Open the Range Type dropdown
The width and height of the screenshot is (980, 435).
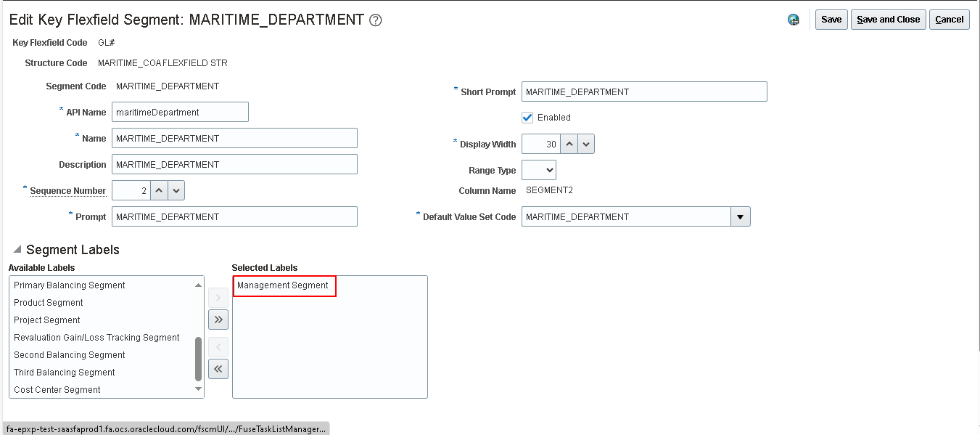point(538,169)
